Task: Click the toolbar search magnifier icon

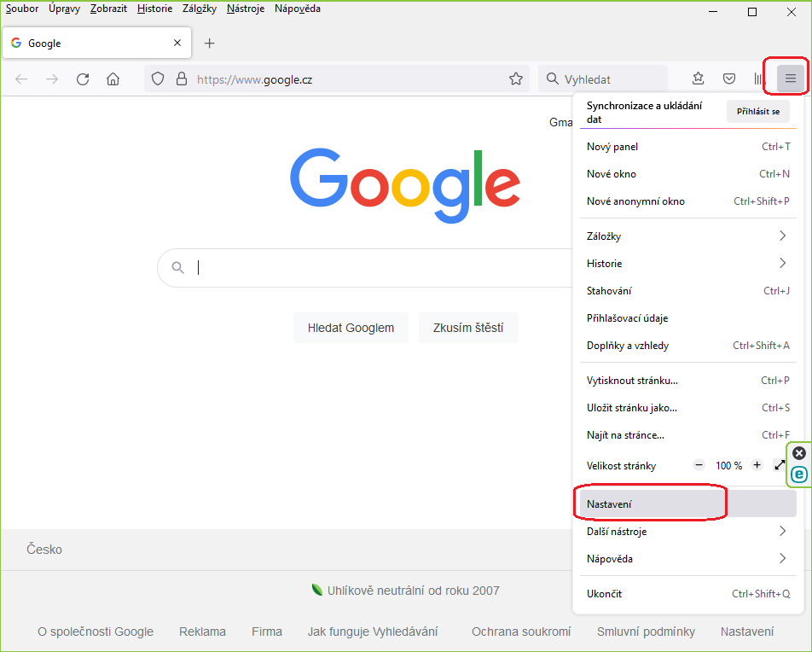Action: click(553, 79)
